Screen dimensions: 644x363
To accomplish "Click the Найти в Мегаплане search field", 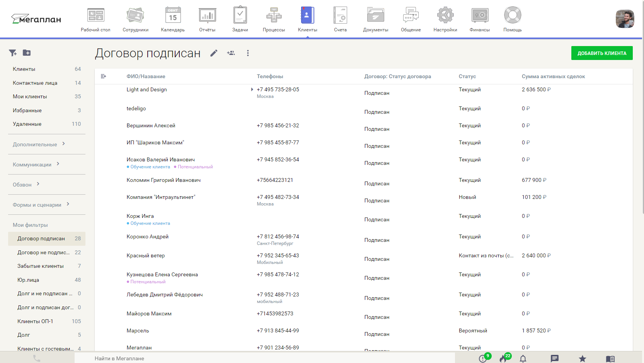I will (x=264, y=358).
